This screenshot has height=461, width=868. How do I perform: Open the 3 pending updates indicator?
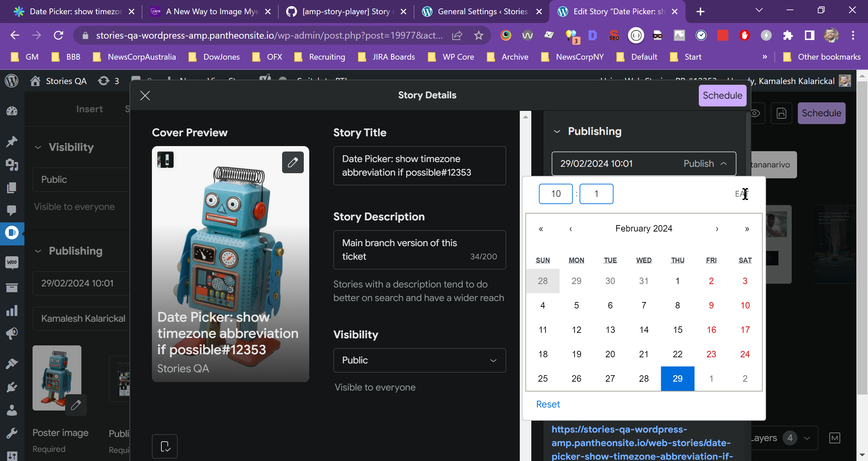point(109,81)
